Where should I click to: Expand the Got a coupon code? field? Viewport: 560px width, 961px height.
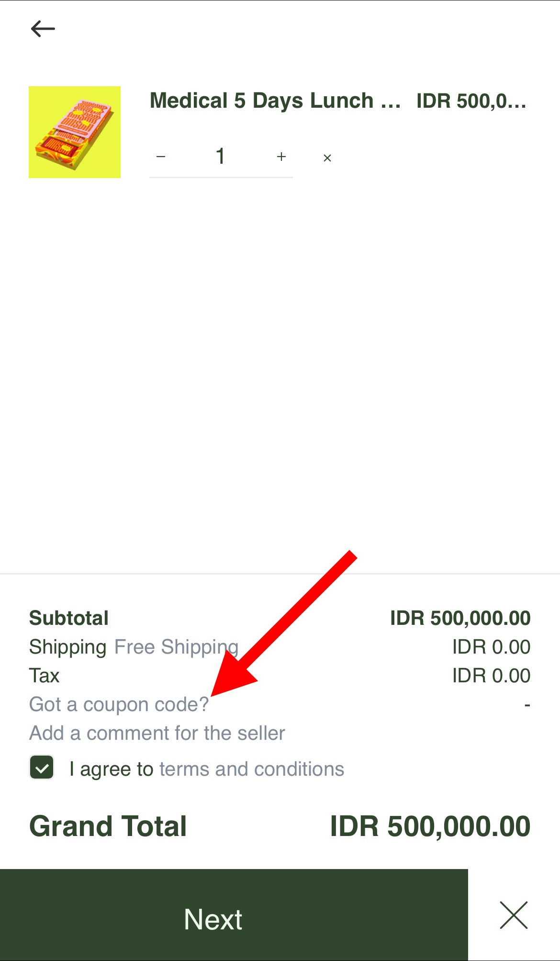coord(119,704)
